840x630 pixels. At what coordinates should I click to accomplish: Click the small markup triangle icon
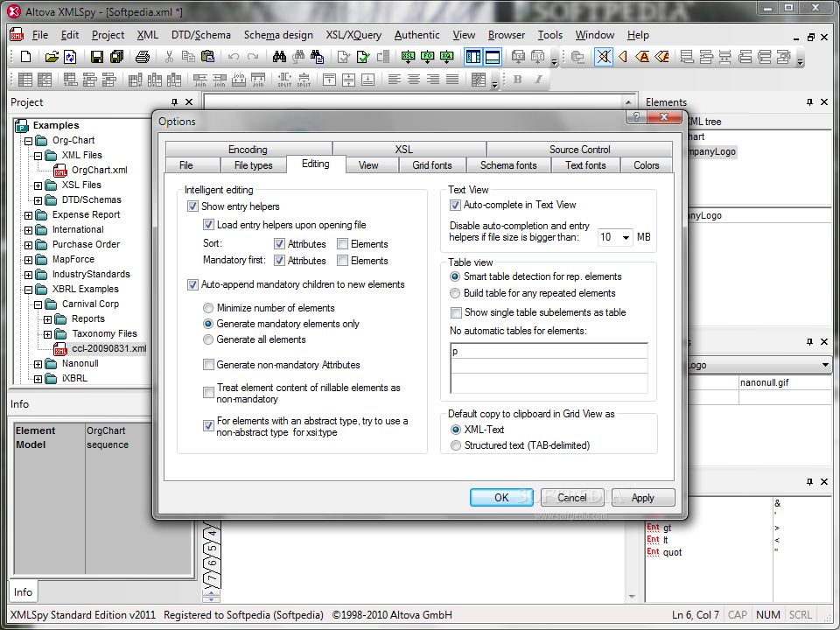pyautogui.click(x=623, y=57)
